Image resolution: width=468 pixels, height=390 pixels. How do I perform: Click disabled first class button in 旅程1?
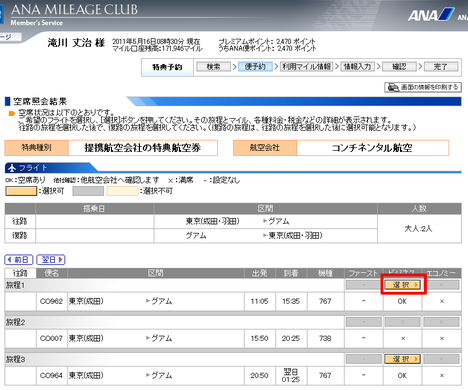(364, 285)
